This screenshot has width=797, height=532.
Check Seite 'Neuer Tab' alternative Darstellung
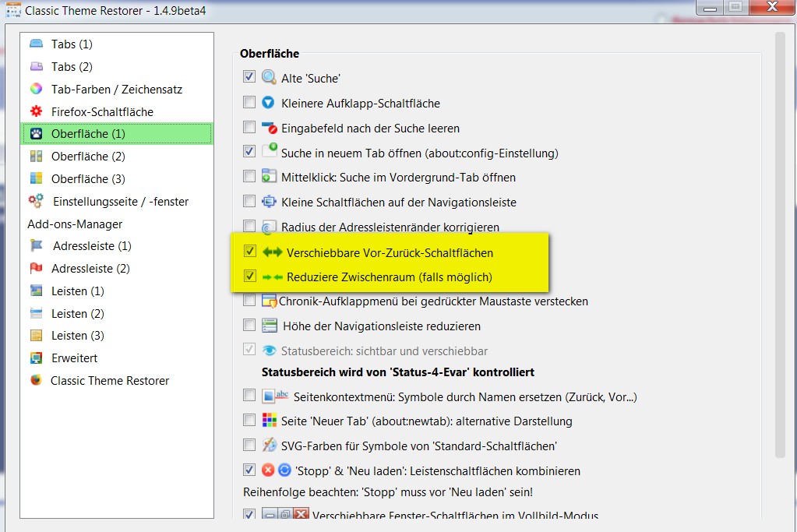pyautogui.click(x=249, y=420)
